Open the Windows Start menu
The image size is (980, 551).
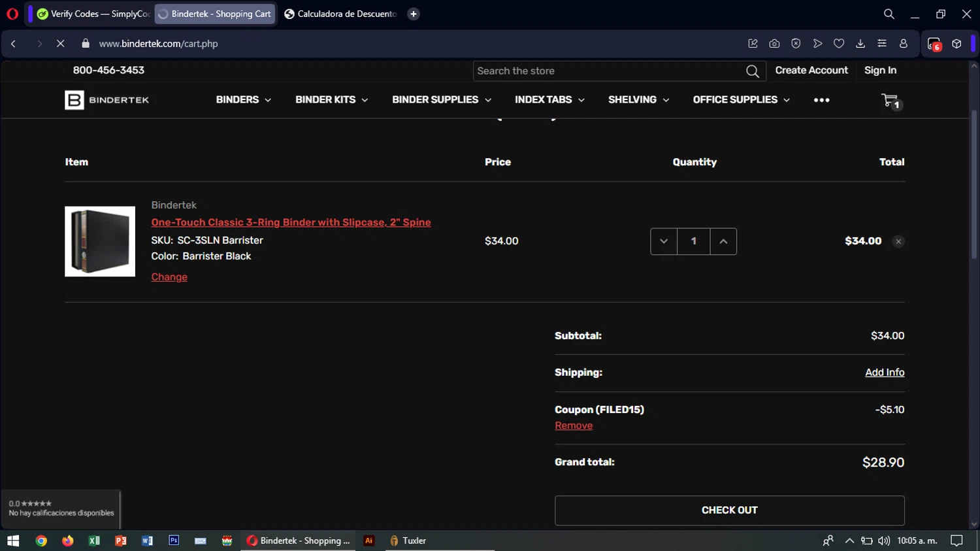click(13, 541)
